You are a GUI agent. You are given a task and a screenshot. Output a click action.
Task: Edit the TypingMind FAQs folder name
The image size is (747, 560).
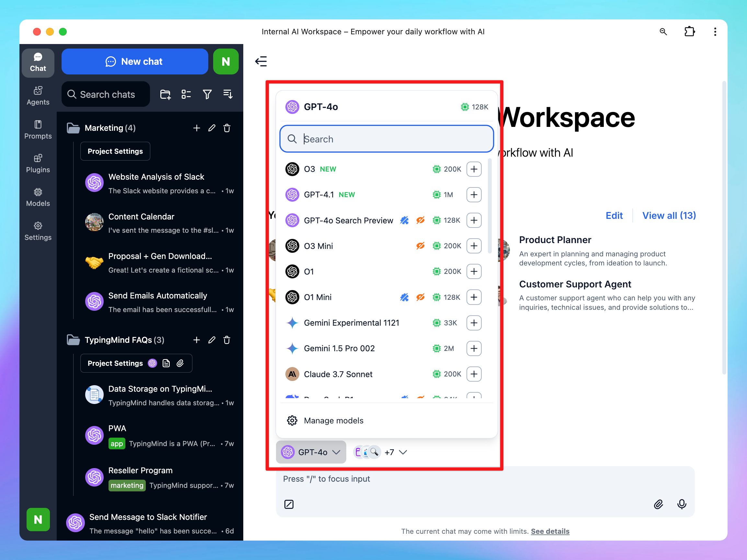click(212, 340)
